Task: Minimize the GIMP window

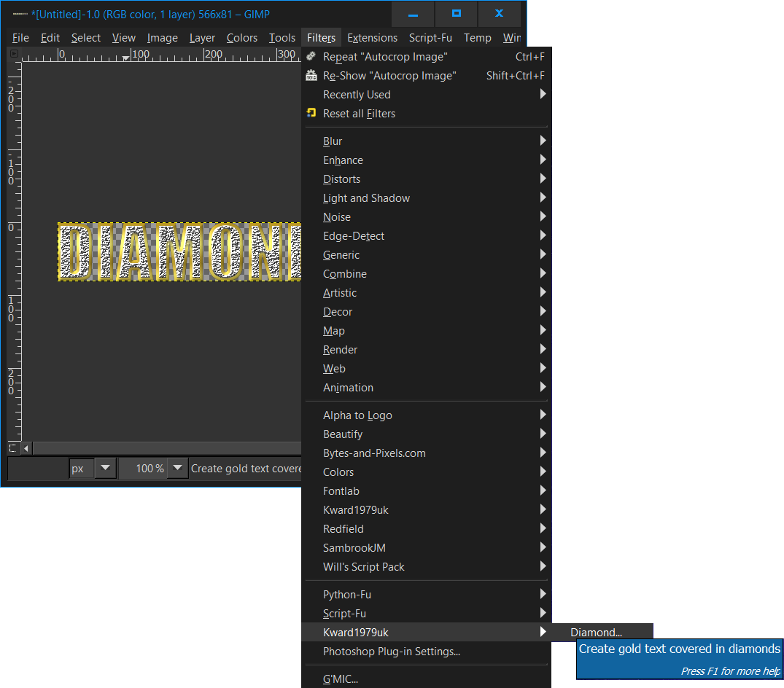Action: 413,14
